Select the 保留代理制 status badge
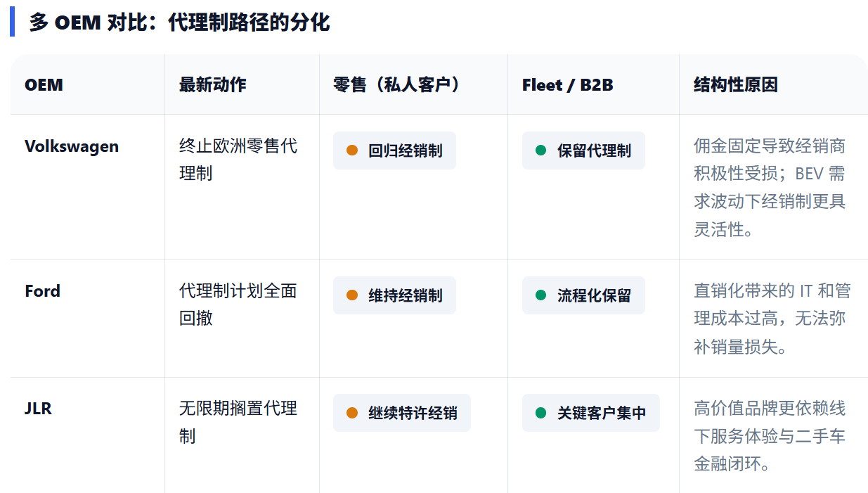 tap(583, 151)
